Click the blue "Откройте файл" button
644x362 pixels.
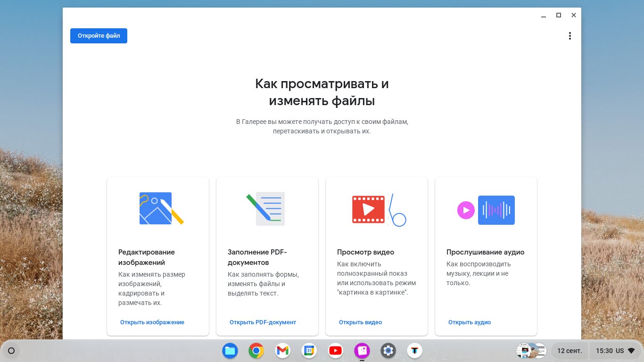[99, 36]
